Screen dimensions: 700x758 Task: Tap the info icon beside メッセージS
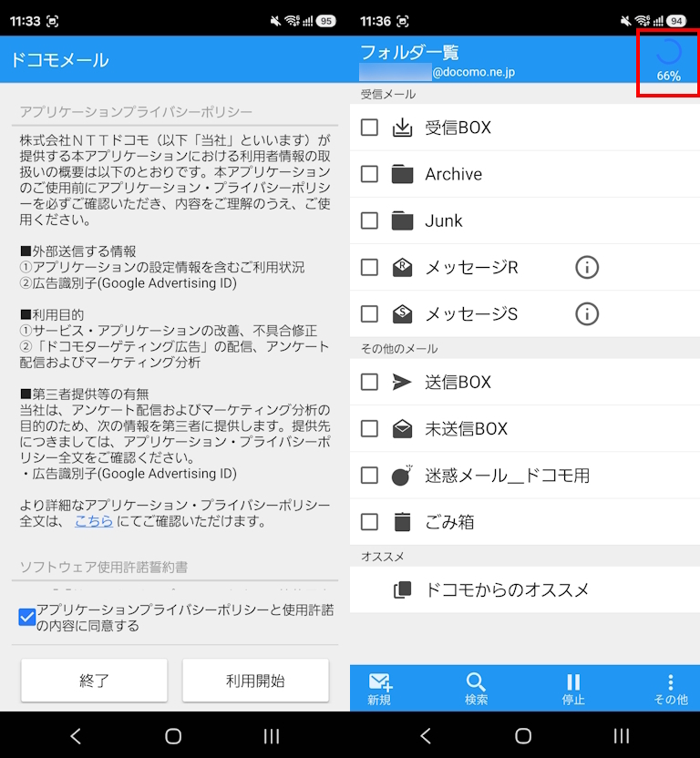pos(587,313)
